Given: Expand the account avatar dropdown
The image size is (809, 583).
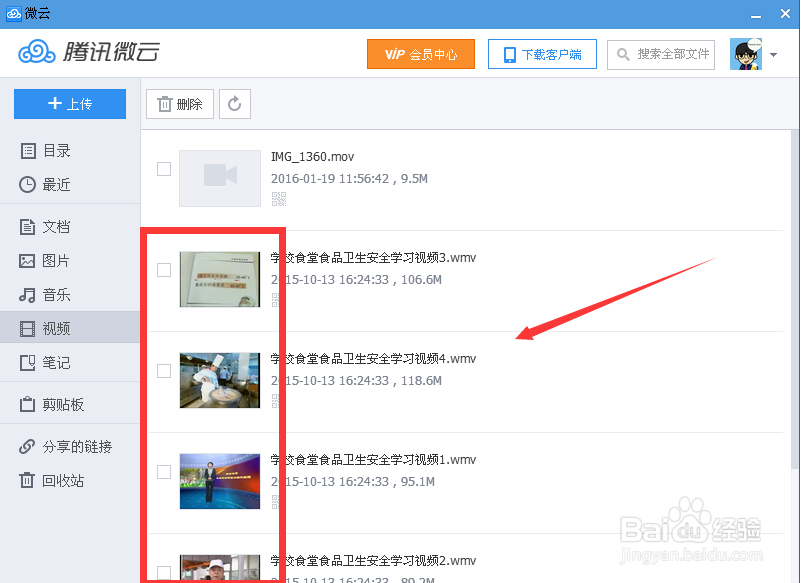Looking at the screenshot, I should [772, 55].
